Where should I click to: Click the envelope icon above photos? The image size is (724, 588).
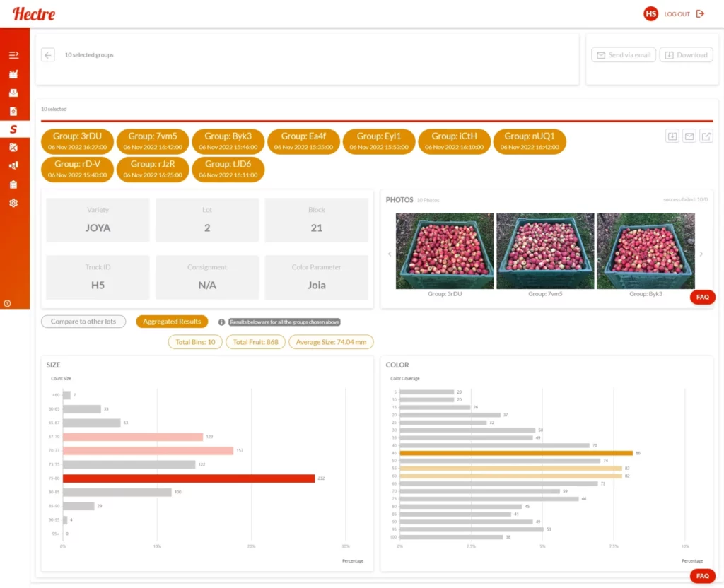coord(689,136)
